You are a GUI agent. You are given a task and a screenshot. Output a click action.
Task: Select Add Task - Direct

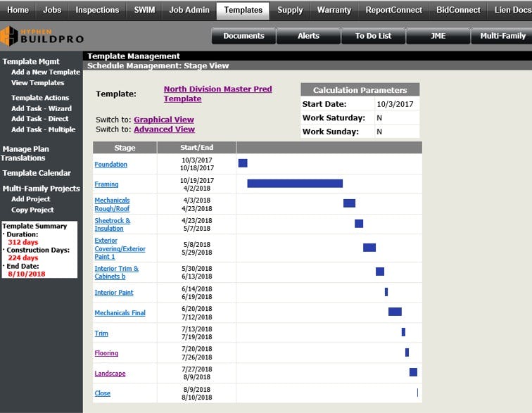point(39,119)
